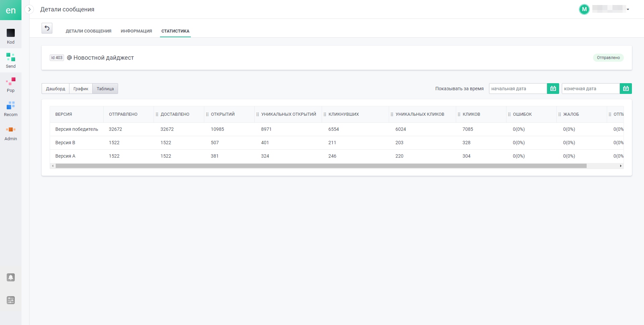Select the Версия A row label
Image resolution: width=644 pixels, height=325 pixels.
pos(65,156)
